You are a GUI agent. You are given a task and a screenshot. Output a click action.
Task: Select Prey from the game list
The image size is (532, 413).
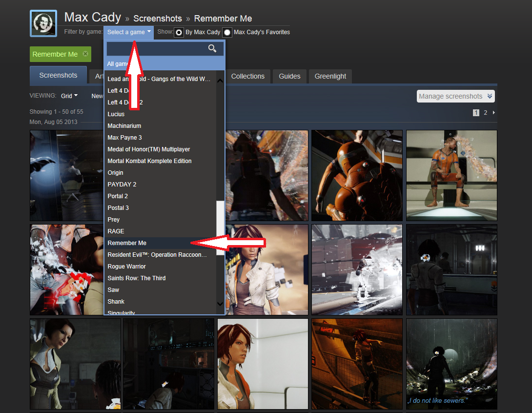click(160, 220)
